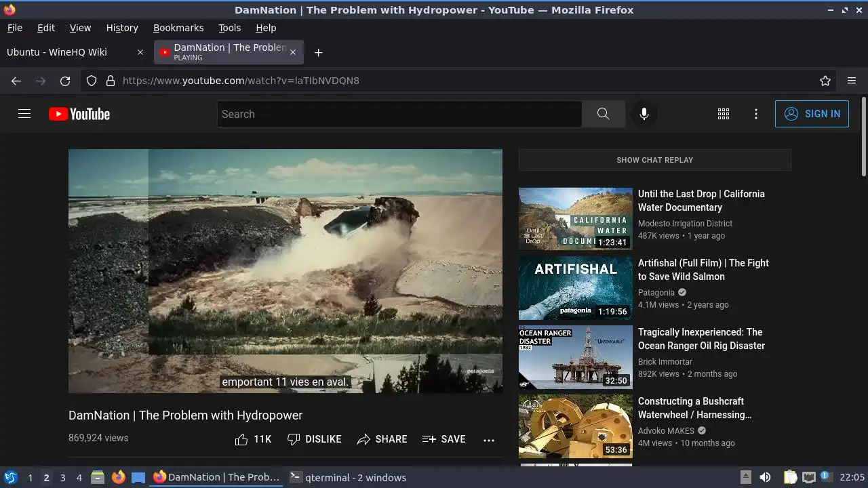Open the YouTube hamburger guide menu
The height and width of the screenshot is (488, 868).
click(24, 114)
